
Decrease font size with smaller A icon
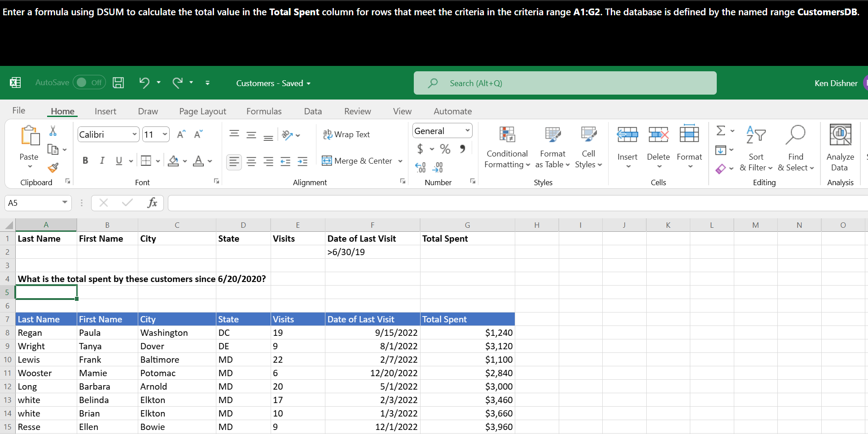(198, 134)
